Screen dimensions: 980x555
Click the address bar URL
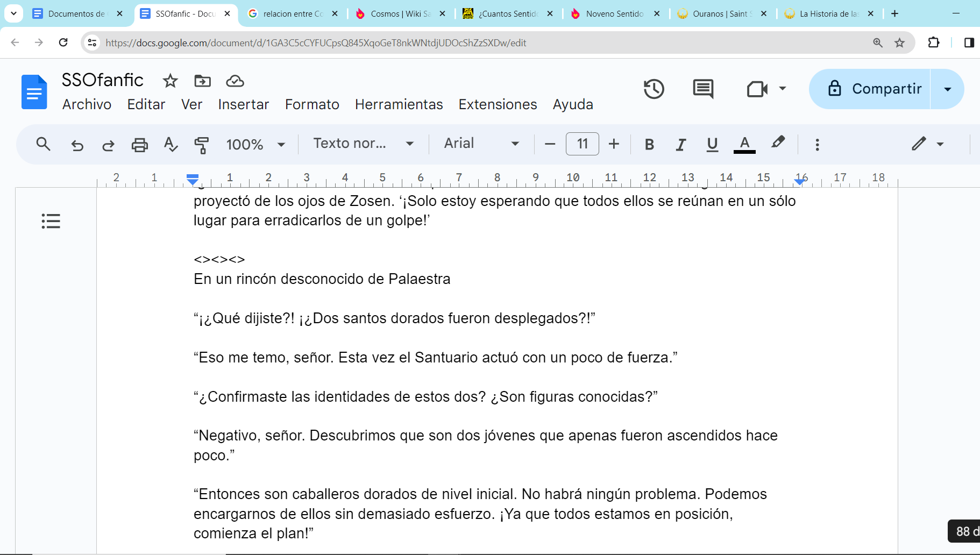316,42
